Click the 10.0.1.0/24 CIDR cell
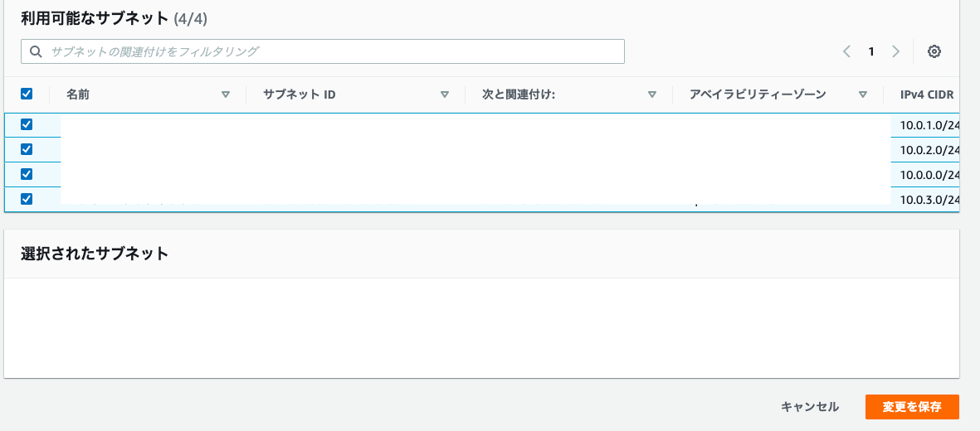 929,125
